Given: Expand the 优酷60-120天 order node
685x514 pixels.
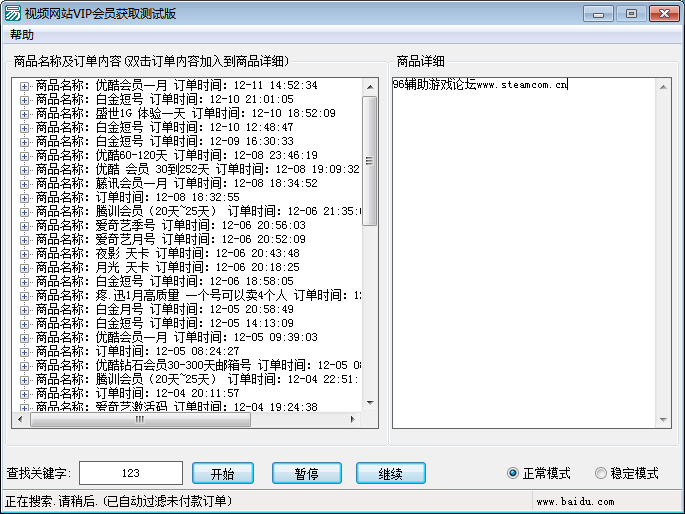Looking at the screenshot, I should (24, 156).
